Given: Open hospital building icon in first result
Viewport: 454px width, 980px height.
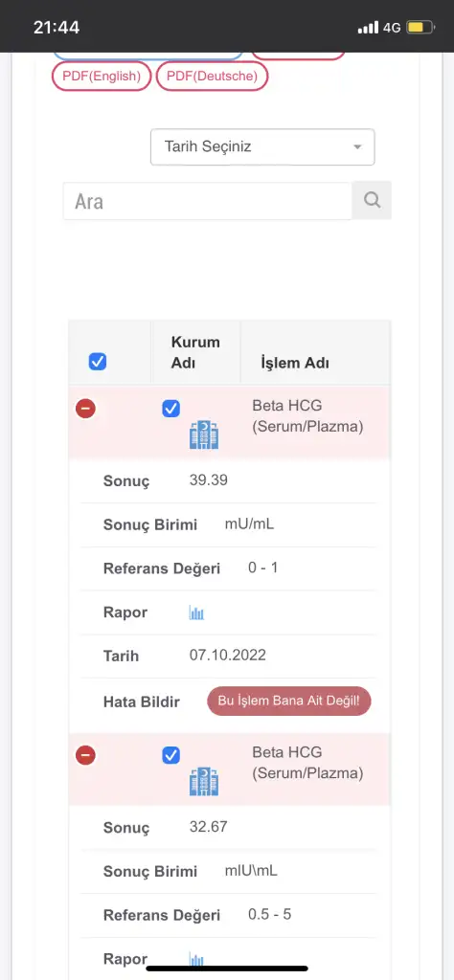Looking at the screenshot, I should click(x=204, y=435).
